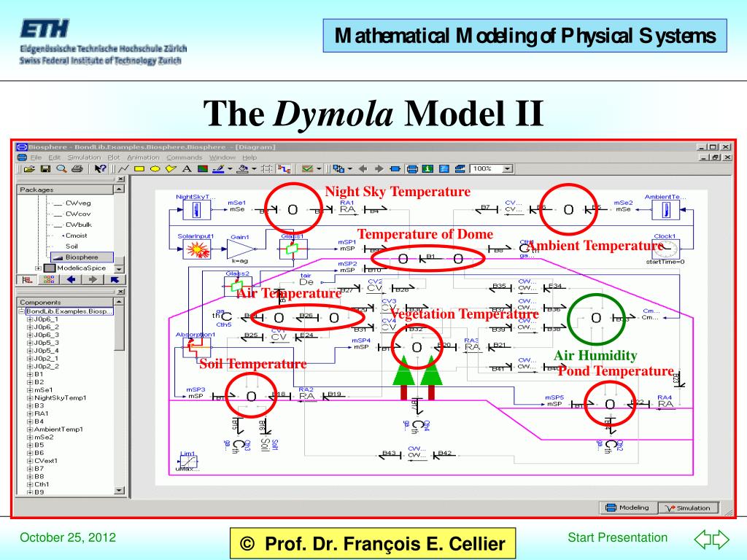Switch to Diagram layer view
747x560 pixels.
pyautogui.click(x=413, y=168)
